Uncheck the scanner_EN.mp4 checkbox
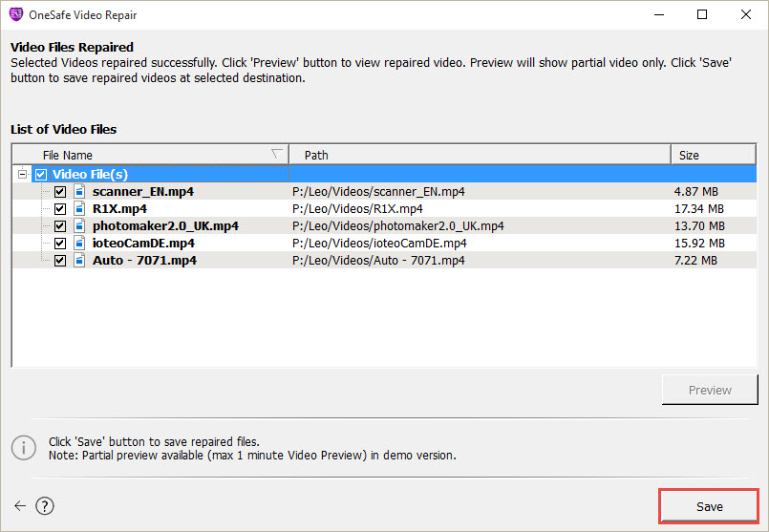This screenshot has width=769, height=532. coord(60,192)
